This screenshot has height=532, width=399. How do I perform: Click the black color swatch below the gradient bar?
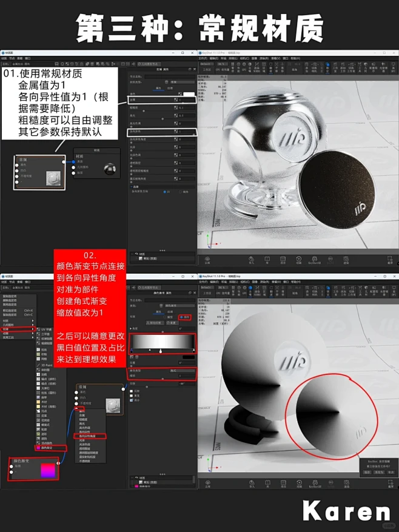pyautogui.click(x=189, y=357)
